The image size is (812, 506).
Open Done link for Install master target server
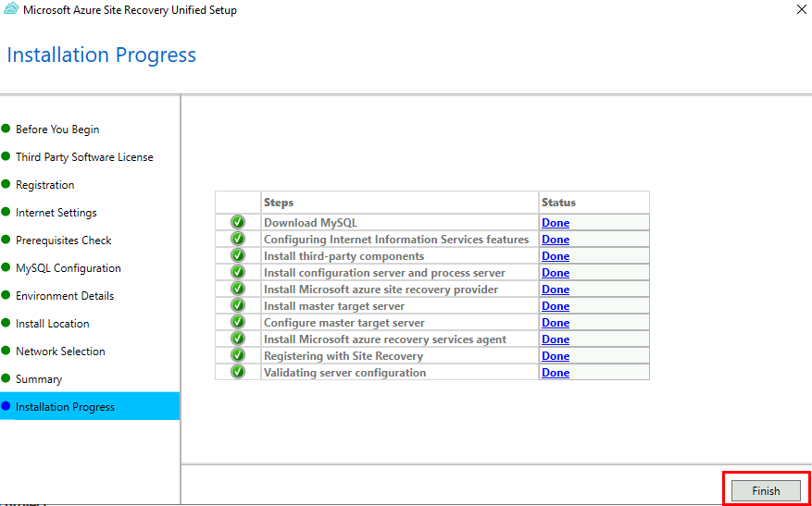556,306
